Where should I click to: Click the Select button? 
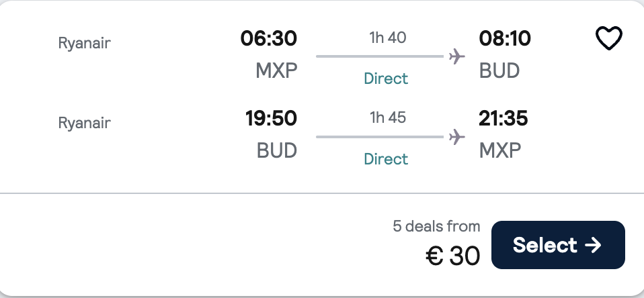click(558, 245)
